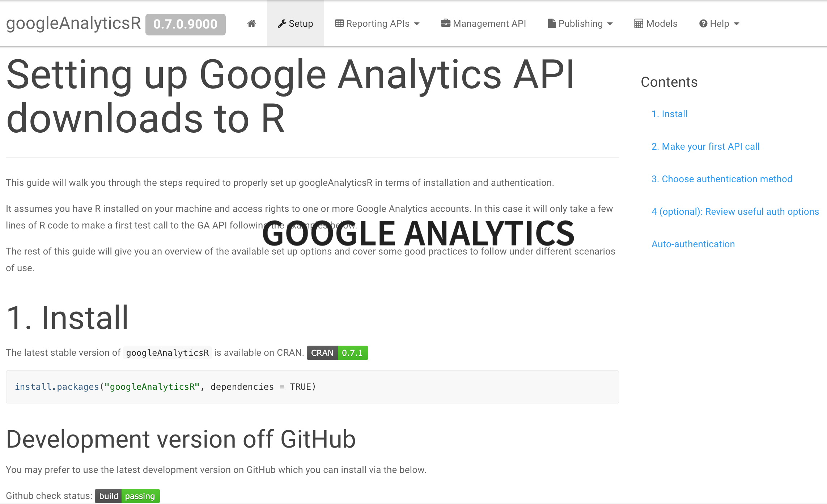Click the briefcase icon beside Management API
This screenshot has height=504, width=827.
coord(446,23)
